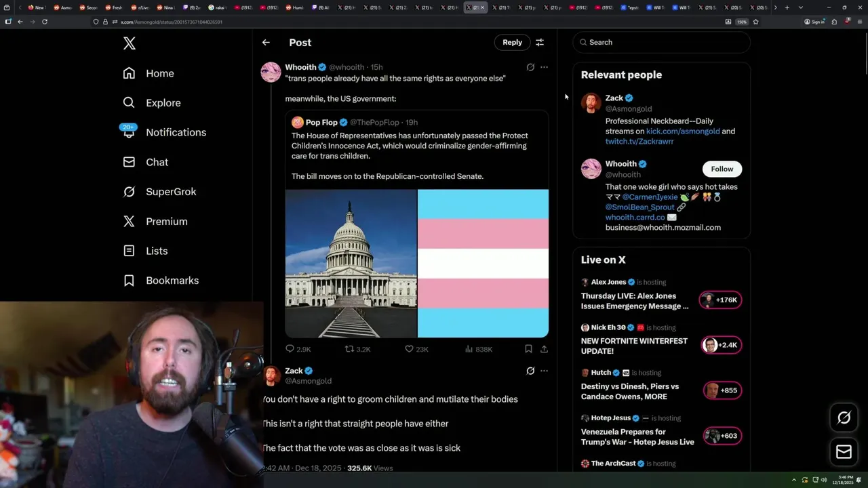Click the taskbar clock showing 3:46 PM
This screenshot has width=868, height=488.
(844, 480)
